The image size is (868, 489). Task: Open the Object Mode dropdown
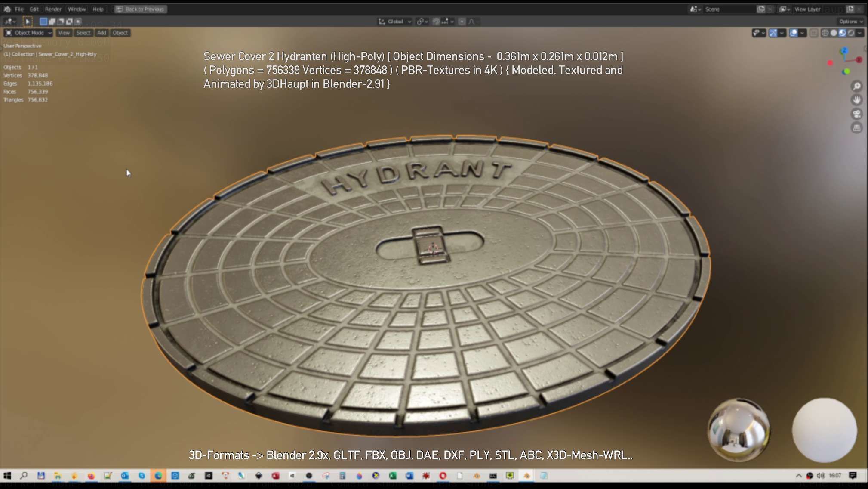28,33
